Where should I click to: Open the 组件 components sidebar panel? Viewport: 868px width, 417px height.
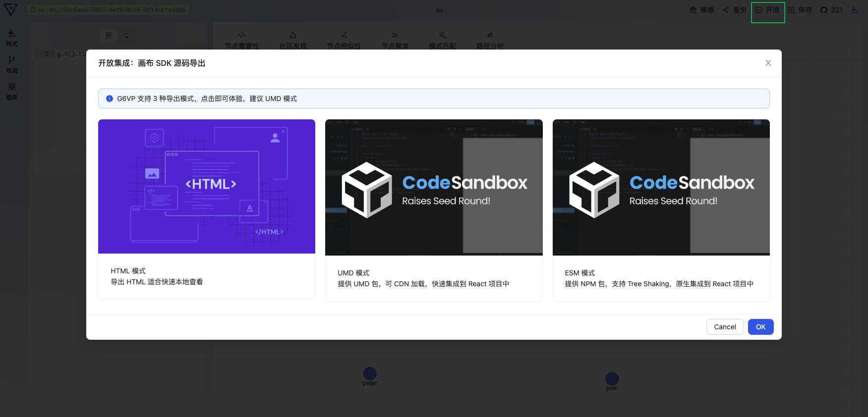tap(12, 92)
